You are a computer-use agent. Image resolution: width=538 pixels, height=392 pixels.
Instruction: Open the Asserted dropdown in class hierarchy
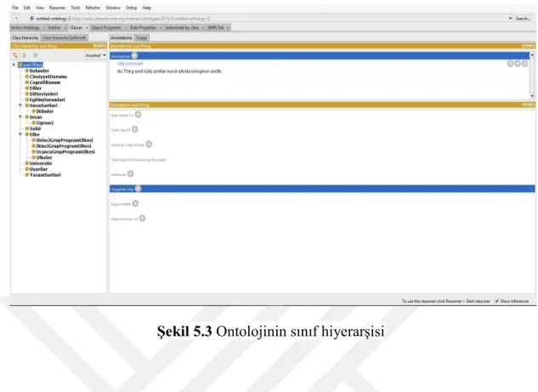click(x=95, y=55)
